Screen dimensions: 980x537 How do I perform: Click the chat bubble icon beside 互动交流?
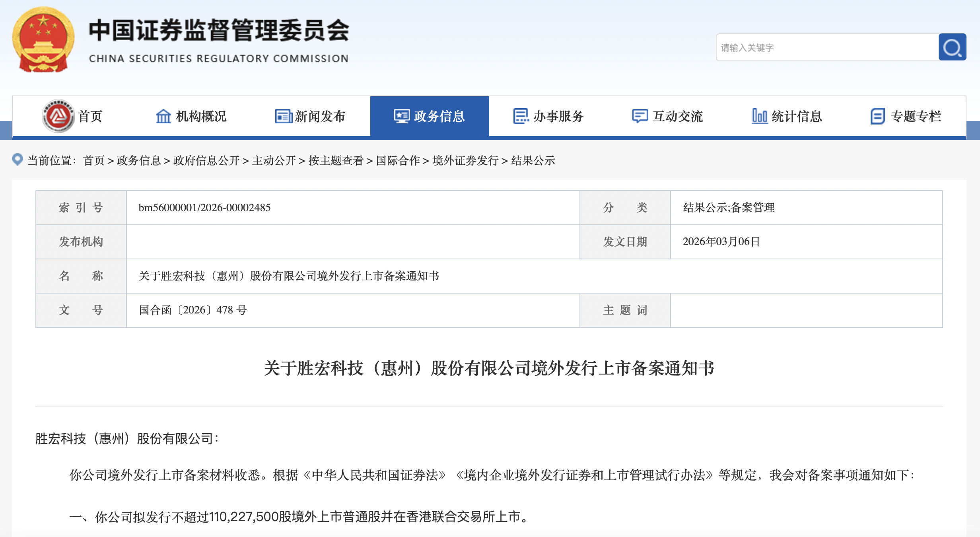(x=640, y=116)
